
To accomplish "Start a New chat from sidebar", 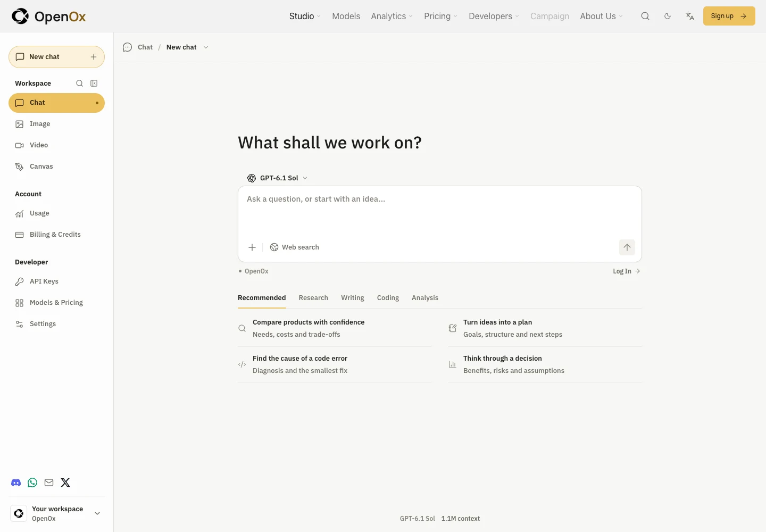I will pos(56,57).
